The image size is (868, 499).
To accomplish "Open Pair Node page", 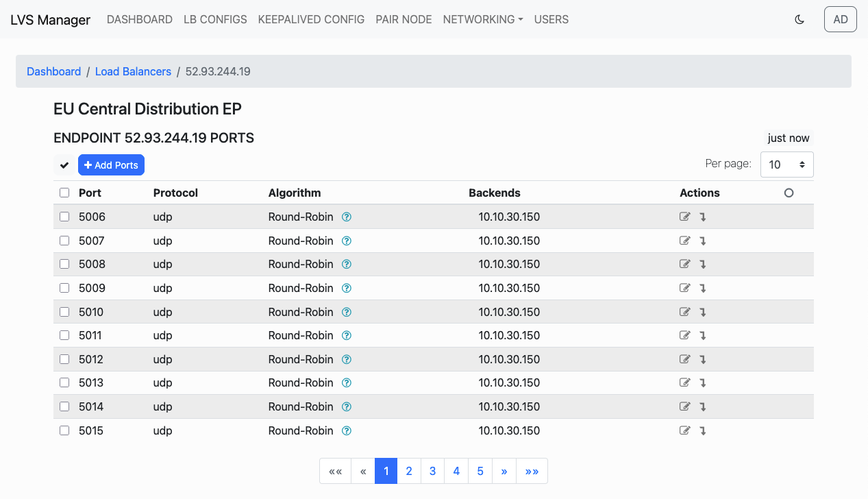I will (404, 20).
